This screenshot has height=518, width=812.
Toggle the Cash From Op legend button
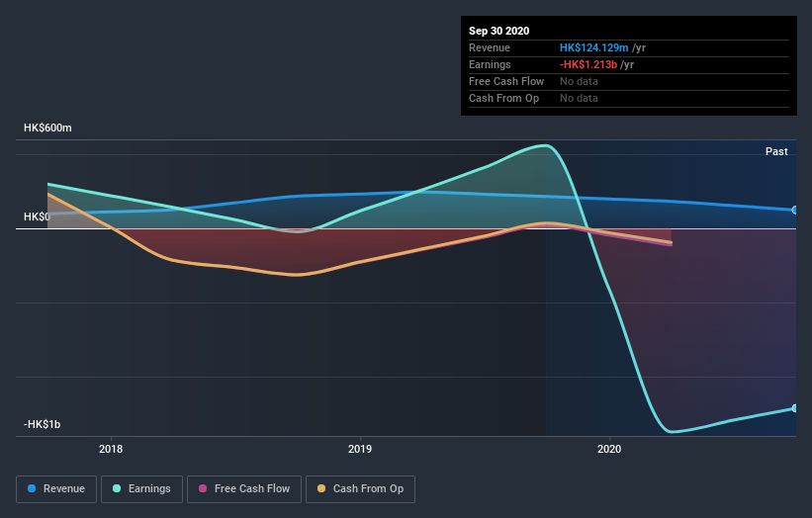tap(360, 489)
